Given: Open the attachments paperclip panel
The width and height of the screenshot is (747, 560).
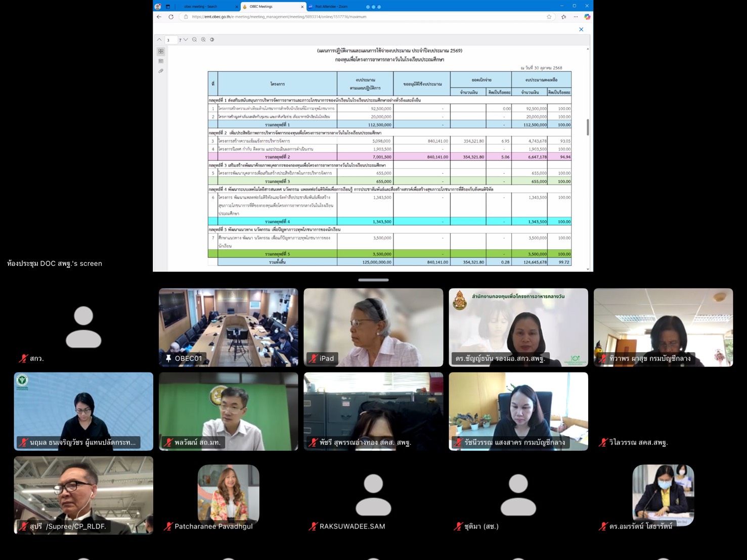Looking at the screenshot, I should pyautogui.click(x=161, y=71).
